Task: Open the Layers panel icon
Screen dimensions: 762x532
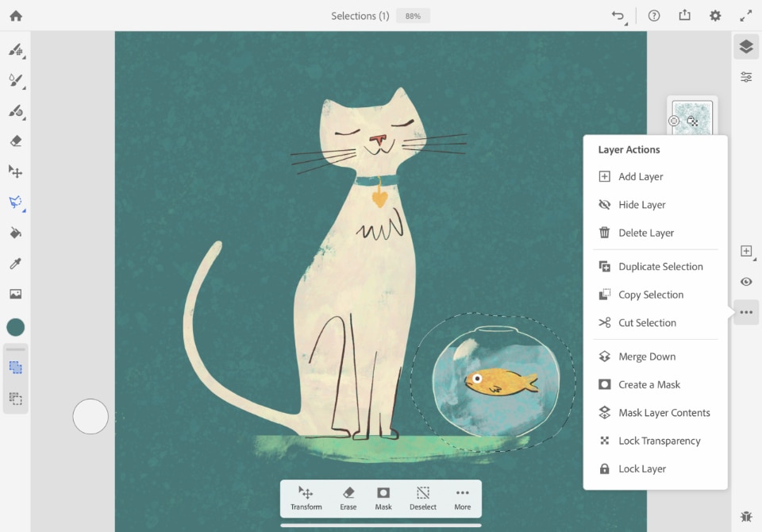Action: tap(746, 47)
